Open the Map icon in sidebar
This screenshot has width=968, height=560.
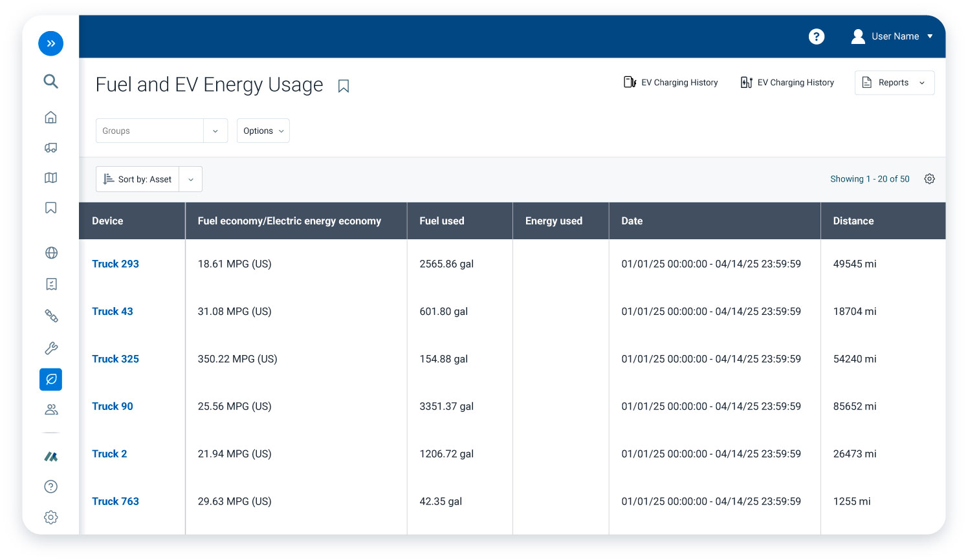(50, 178)
